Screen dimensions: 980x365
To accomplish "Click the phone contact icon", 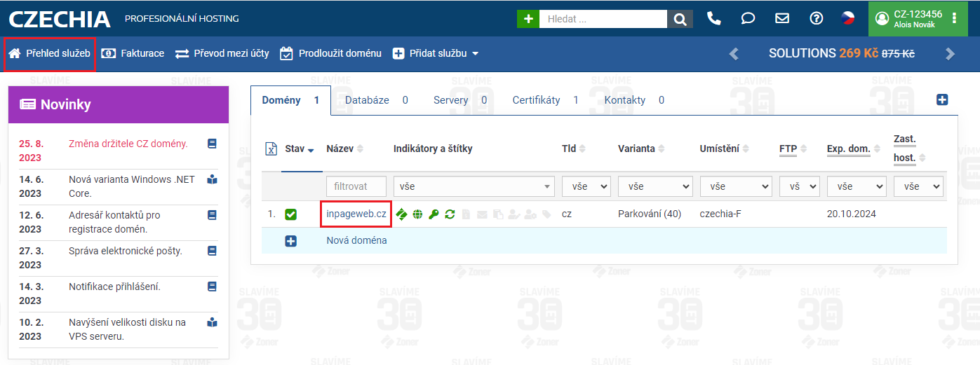I will coord(714,19).
